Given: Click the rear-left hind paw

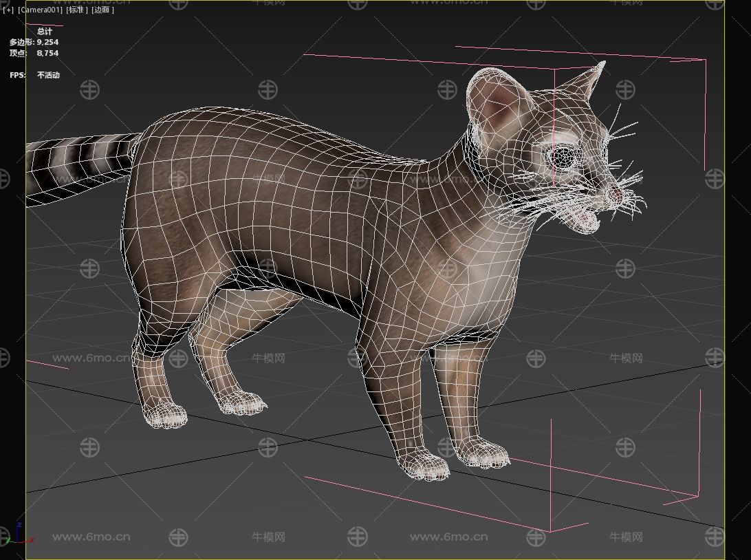Looking at the screenshot, I should coord(164,413).
